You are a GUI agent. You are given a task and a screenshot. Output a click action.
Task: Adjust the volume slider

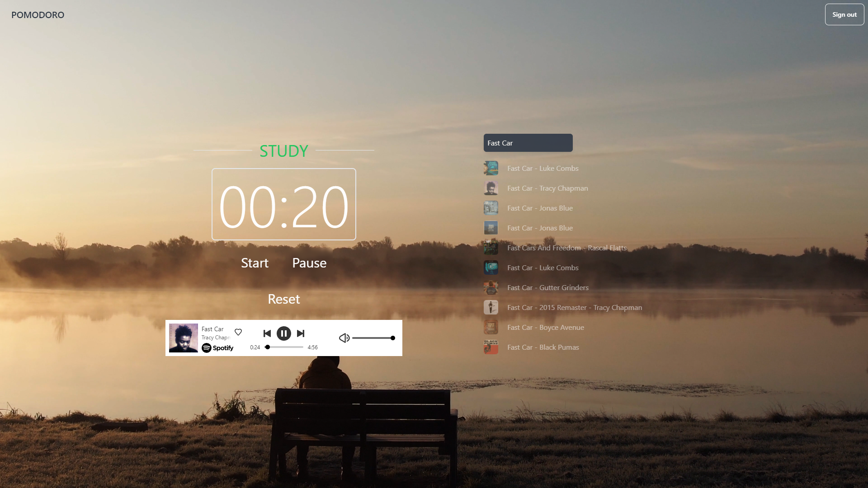coord(373,338)
